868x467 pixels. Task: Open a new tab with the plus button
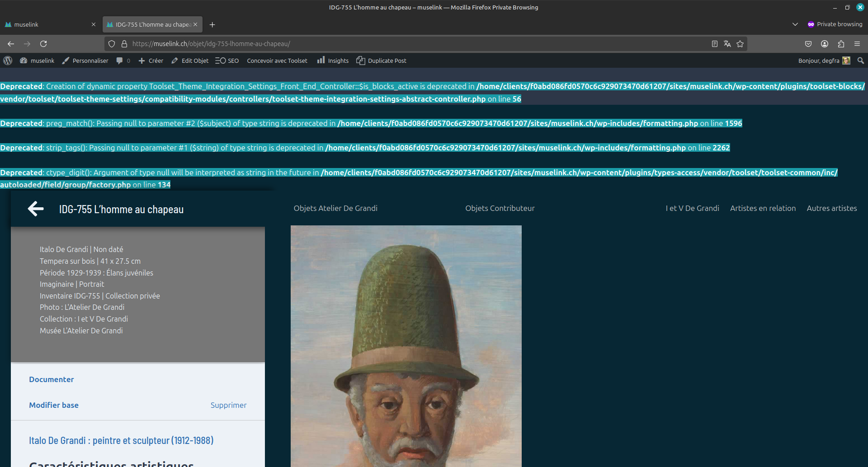coord(212,24)
